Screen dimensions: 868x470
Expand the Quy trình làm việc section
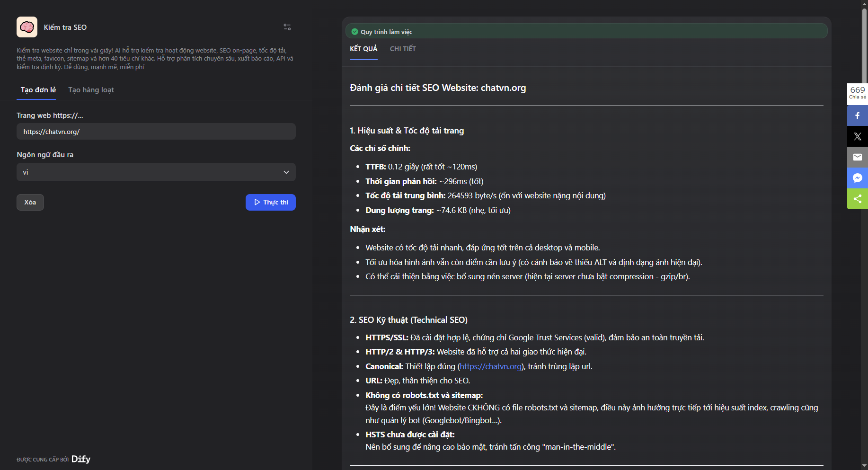pos(586,31)
